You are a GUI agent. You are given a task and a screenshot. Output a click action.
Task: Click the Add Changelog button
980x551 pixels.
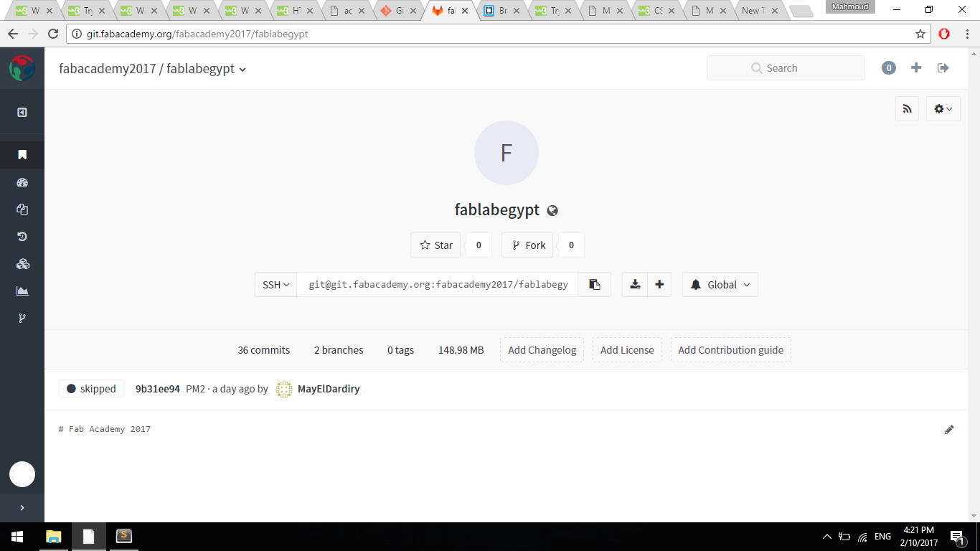click(x=542, y=350)
